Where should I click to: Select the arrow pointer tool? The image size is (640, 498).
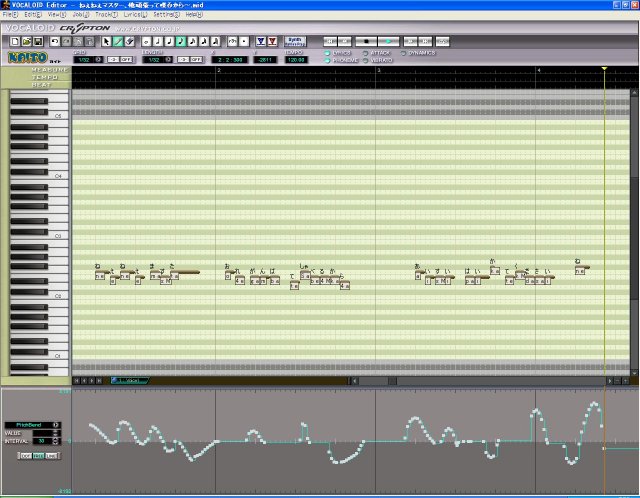pos(107,42)
